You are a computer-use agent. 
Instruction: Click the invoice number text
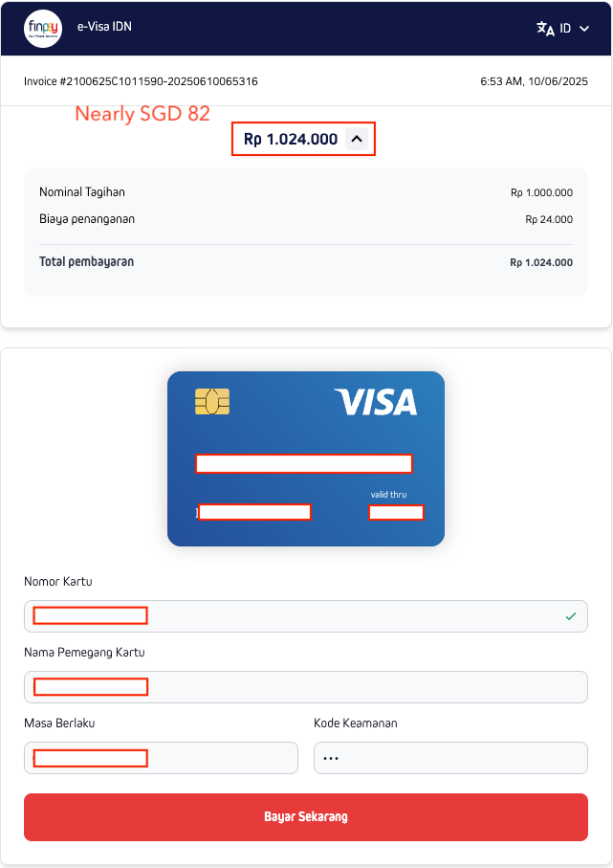click(141, 81)
